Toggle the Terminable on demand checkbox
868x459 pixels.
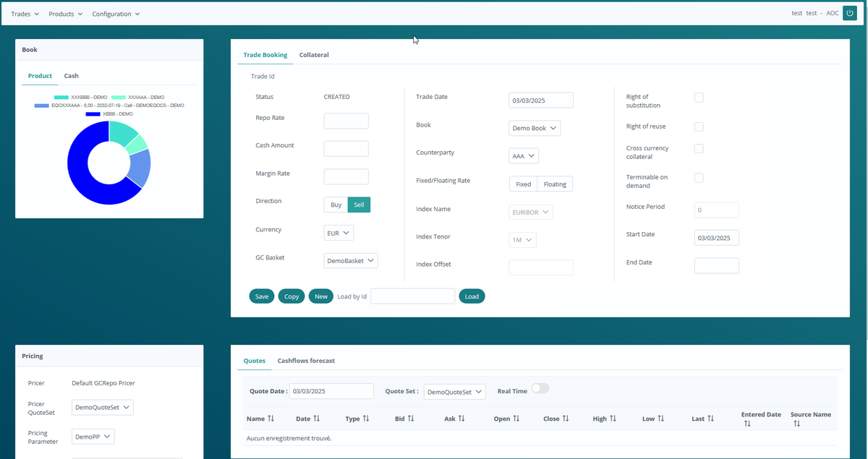point(699,178)
